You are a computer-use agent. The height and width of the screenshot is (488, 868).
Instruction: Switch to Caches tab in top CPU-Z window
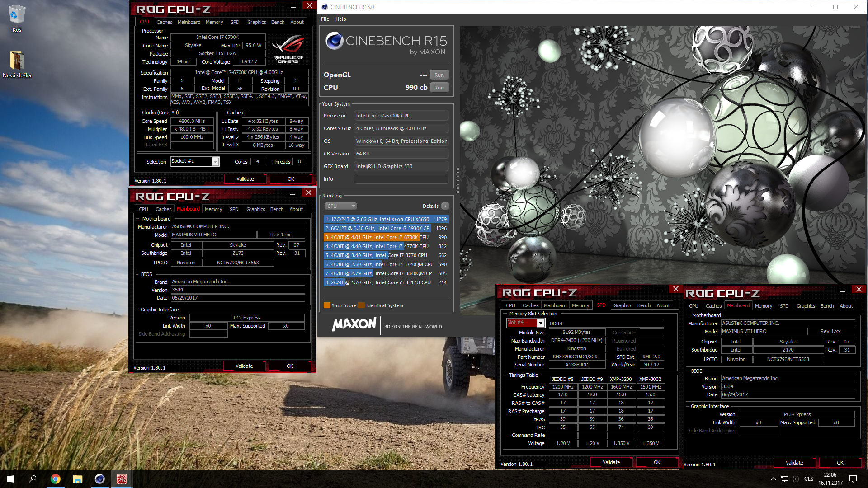point(164,22)
